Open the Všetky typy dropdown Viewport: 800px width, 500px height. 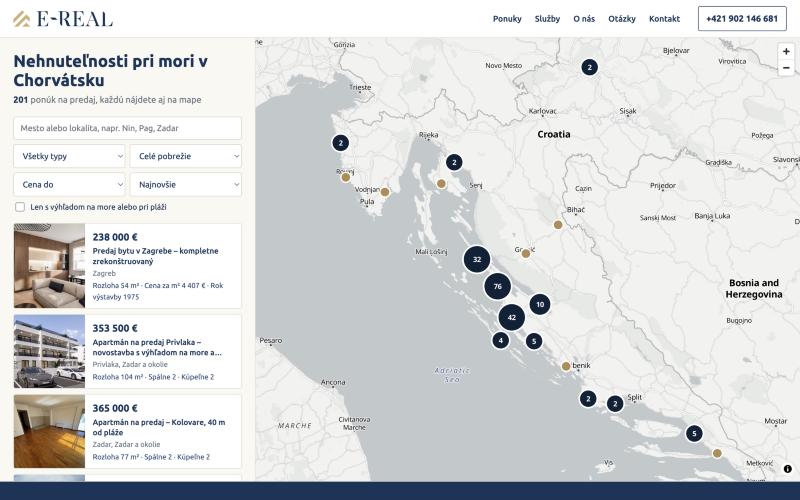[69, 156]
